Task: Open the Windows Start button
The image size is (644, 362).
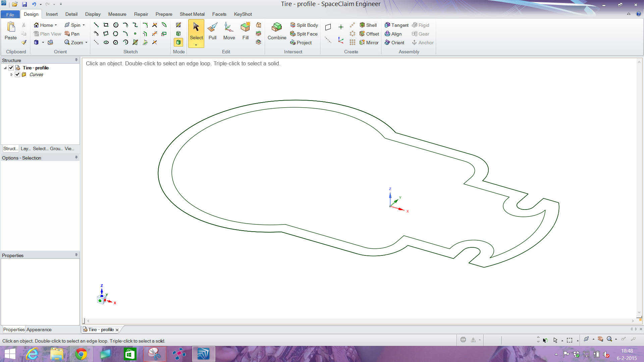Action: 10,354
